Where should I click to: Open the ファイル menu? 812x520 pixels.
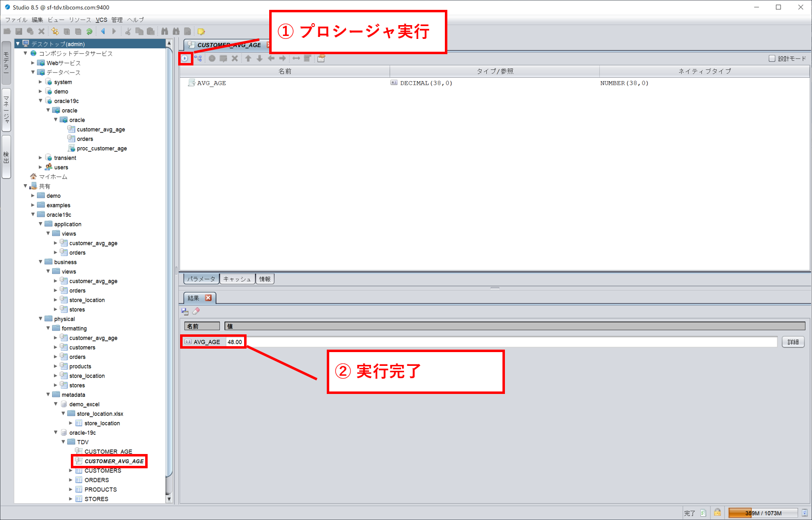click(x=16, y=20)
